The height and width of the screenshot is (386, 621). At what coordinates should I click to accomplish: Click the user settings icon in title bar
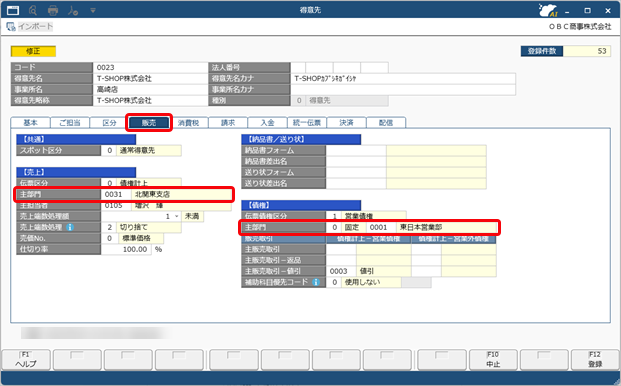[73, 10]
